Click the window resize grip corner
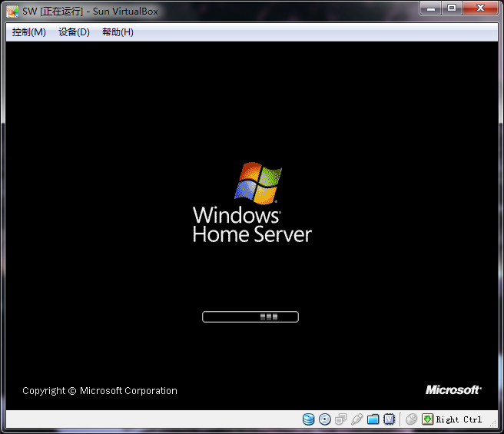This screenshot has height=434, width=504. click(x=493, y=424)
